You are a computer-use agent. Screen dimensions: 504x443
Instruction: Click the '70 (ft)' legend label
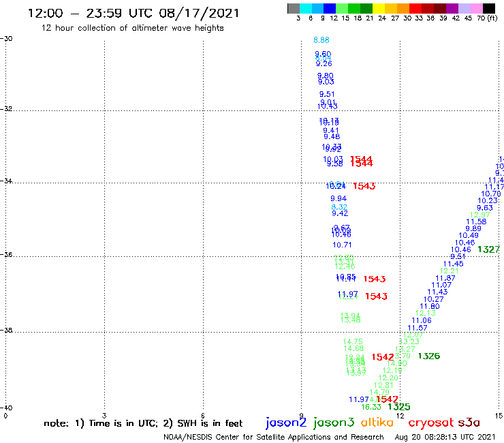(x=487, y=18)
